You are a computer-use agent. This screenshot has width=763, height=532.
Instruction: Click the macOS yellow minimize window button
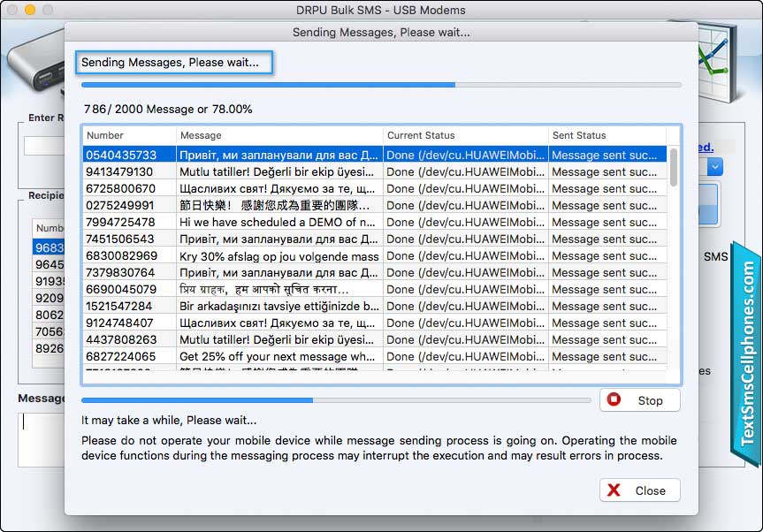[x=30, y=10]
